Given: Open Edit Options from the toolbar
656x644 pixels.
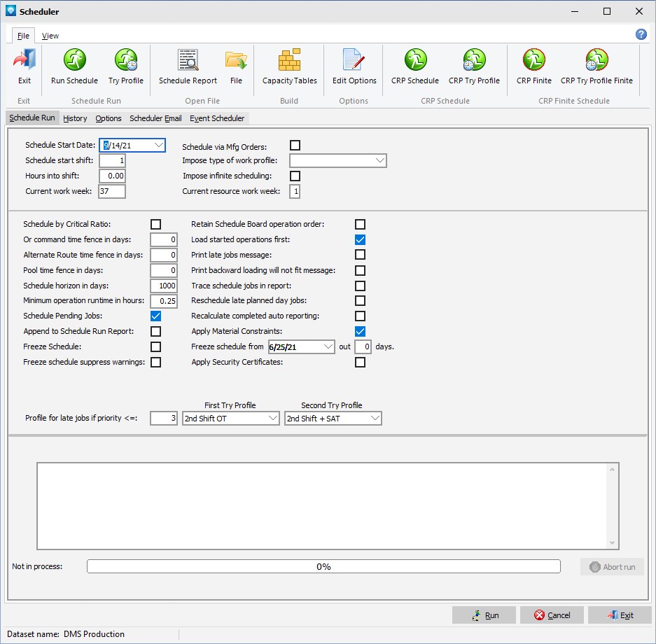Looking at the screenshot, I should click(x=354, y=61).
